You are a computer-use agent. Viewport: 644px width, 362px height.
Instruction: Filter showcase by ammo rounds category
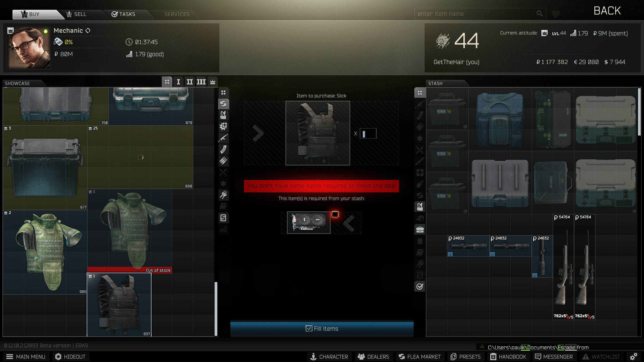point(223,161)
